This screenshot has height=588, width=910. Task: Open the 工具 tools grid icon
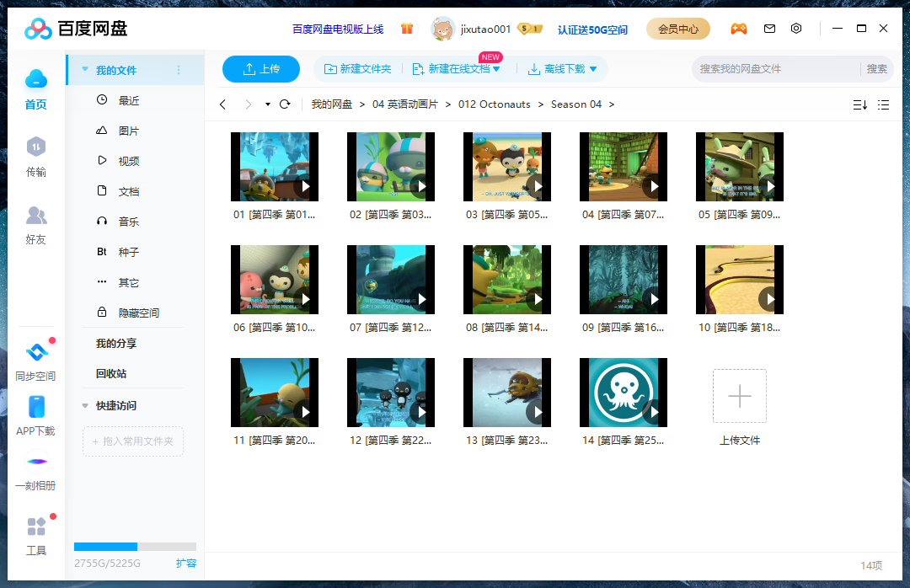click(x=36, y=527)
